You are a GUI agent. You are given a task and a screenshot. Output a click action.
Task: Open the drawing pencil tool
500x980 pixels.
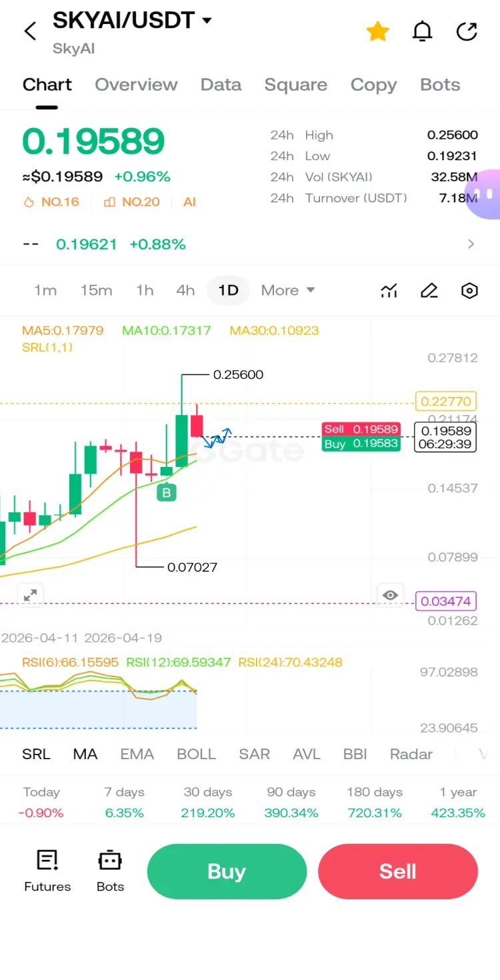pyautogui.click(x=429, y=291)
